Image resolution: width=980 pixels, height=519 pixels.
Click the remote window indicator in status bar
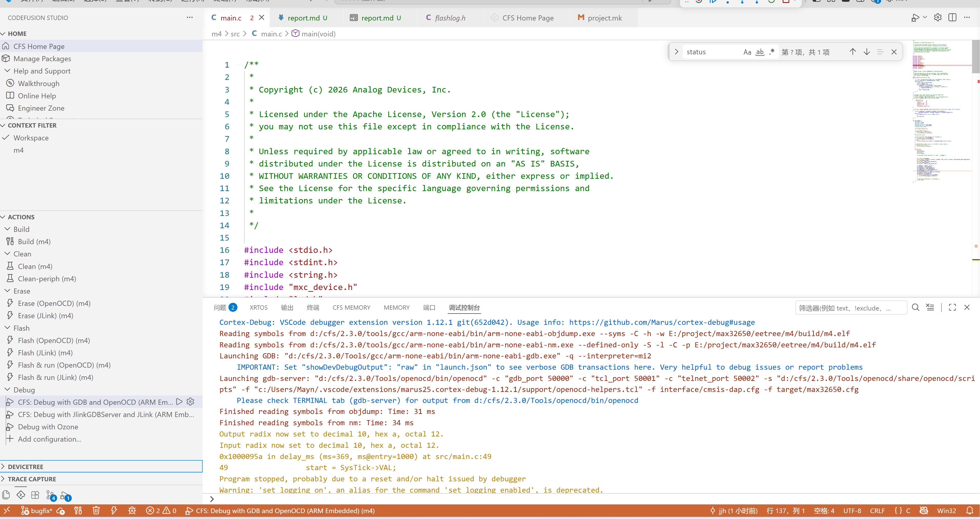coord(7,511)
